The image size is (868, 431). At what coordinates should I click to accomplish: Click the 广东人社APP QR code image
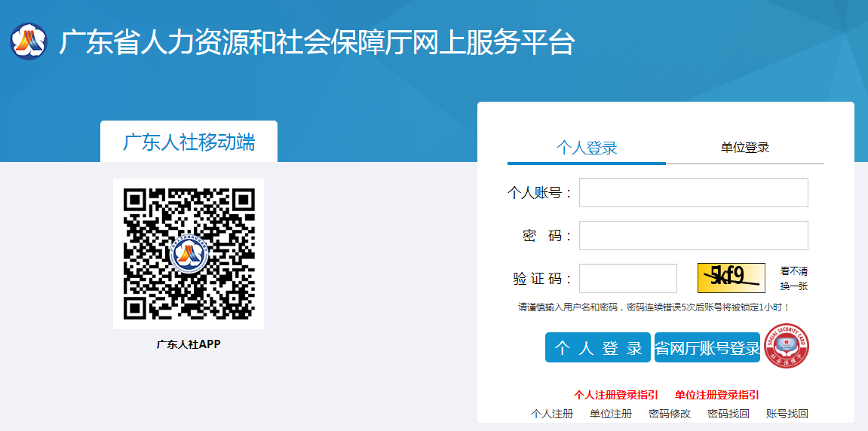[189, 254]
